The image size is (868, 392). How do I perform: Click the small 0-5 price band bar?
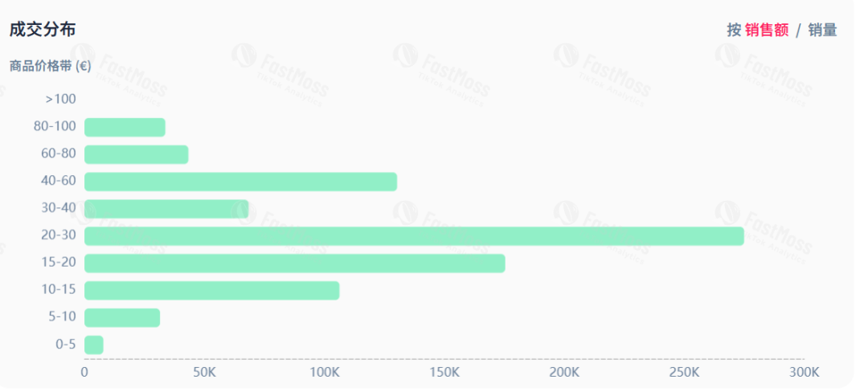[x=94, y=345]
